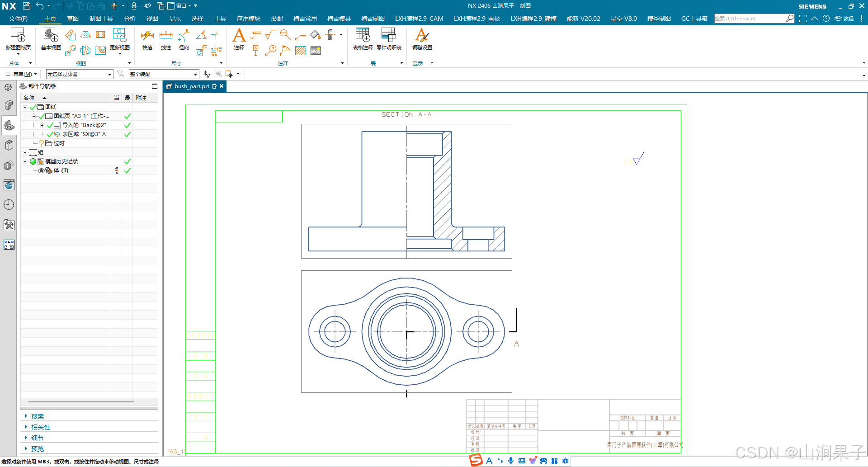This screenshot has width=868, height=467.
Task: Switch to the 装配 ribbon tab
Action: (x=277, y=19)
